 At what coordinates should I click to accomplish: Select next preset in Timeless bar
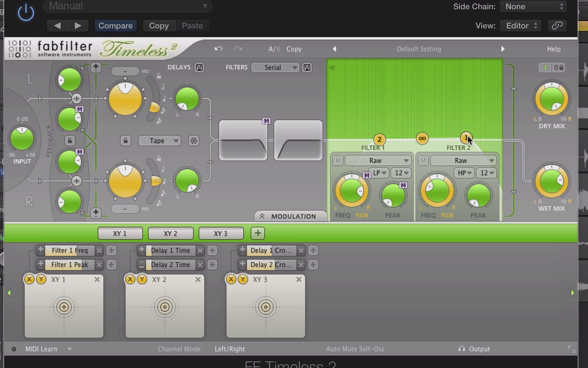(x=503, y=49)
